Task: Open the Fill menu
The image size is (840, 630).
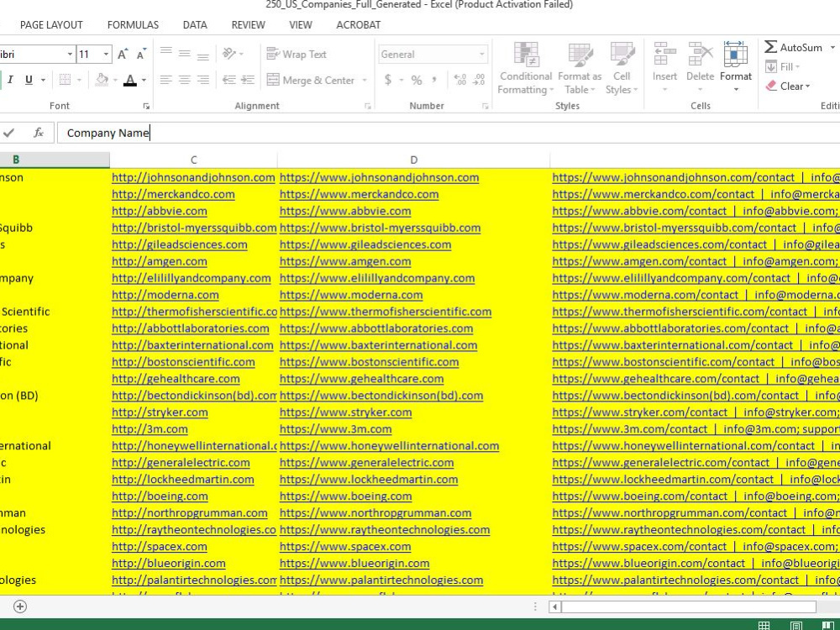Action: (x=783, y=67)
